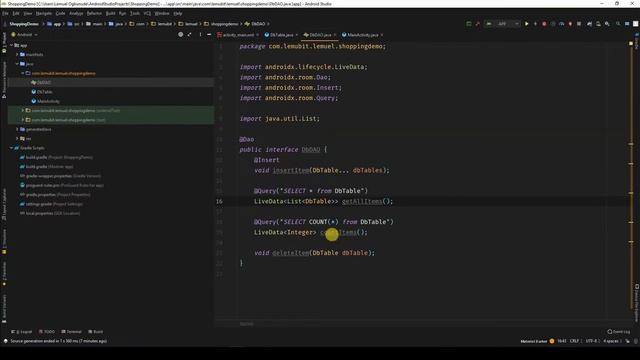
Task: Expand the test package node
Action: [23, 120]
